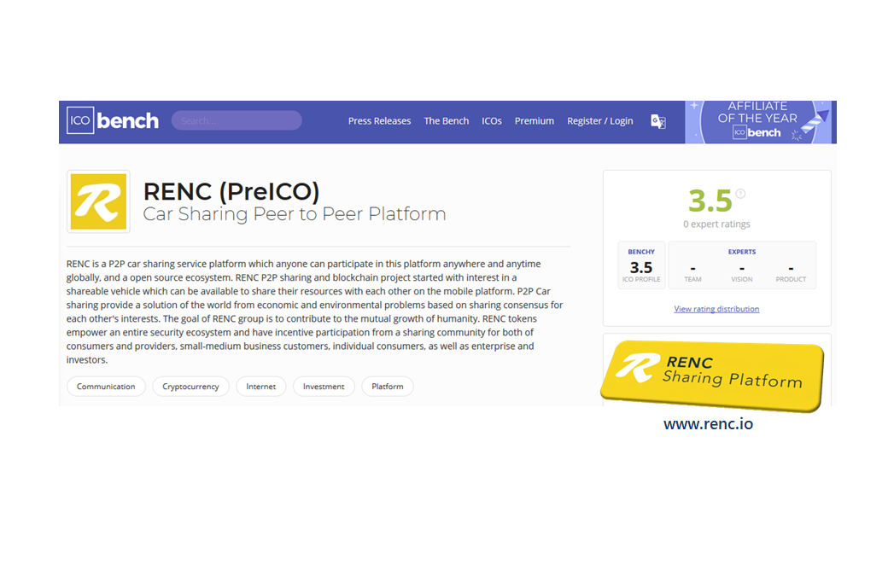Click the Experts VISION rating value
This screenshot has width=894, height=588.
(x=742, y=268)
